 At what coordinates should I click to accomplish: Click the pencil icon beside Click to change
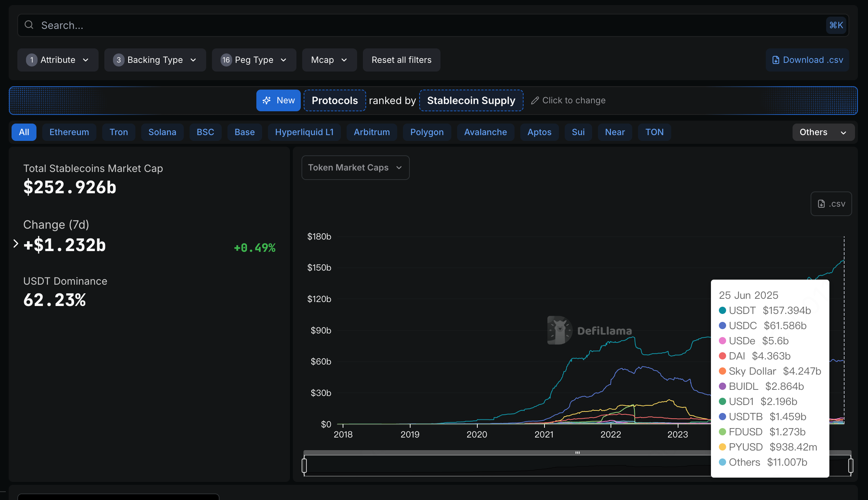pos(535,100)
